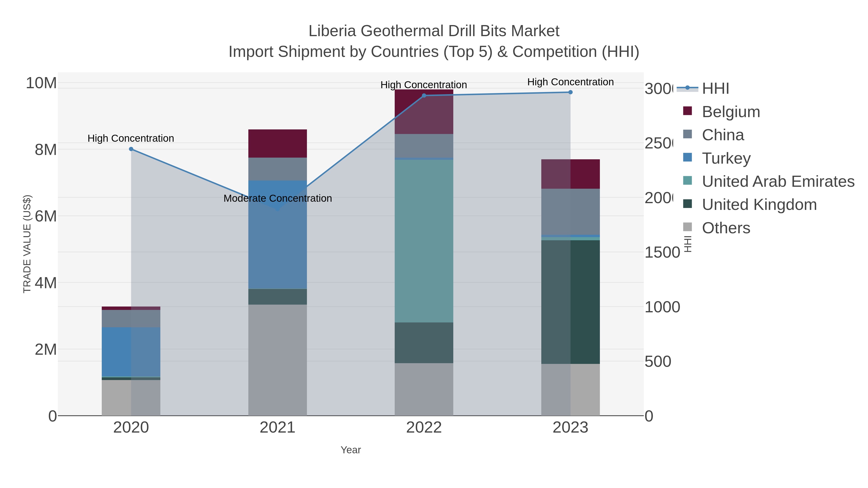Select the Turkey segment in 2020 bar
Viewport: 868px width, 488px height.
coord(131,352)
